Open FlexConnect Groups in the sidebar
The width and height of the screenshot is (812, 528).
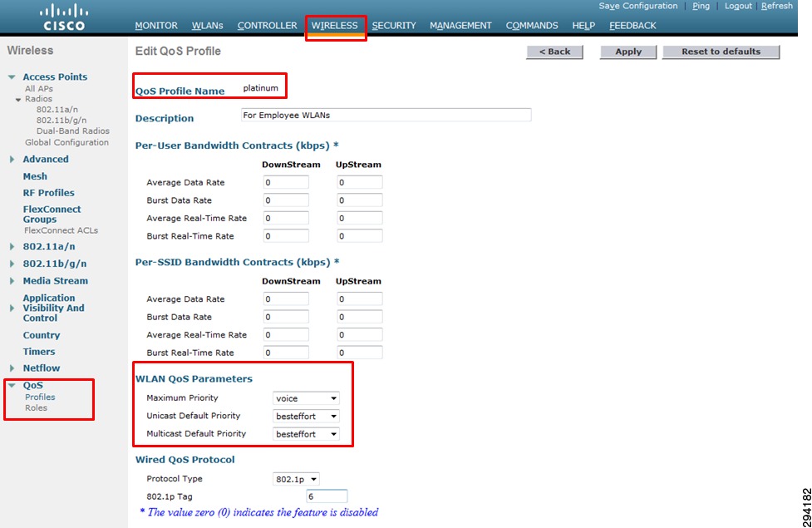(x=52, y=214)
